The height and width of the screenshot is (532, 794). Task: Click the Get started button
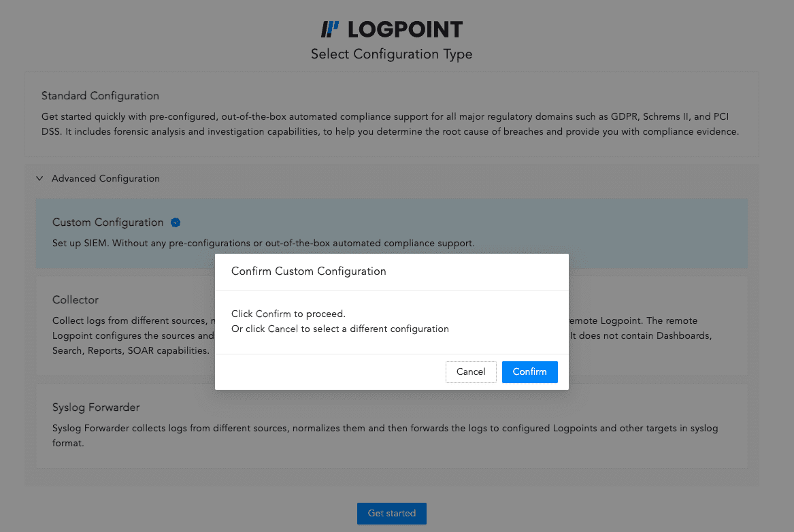pos(391,514)
